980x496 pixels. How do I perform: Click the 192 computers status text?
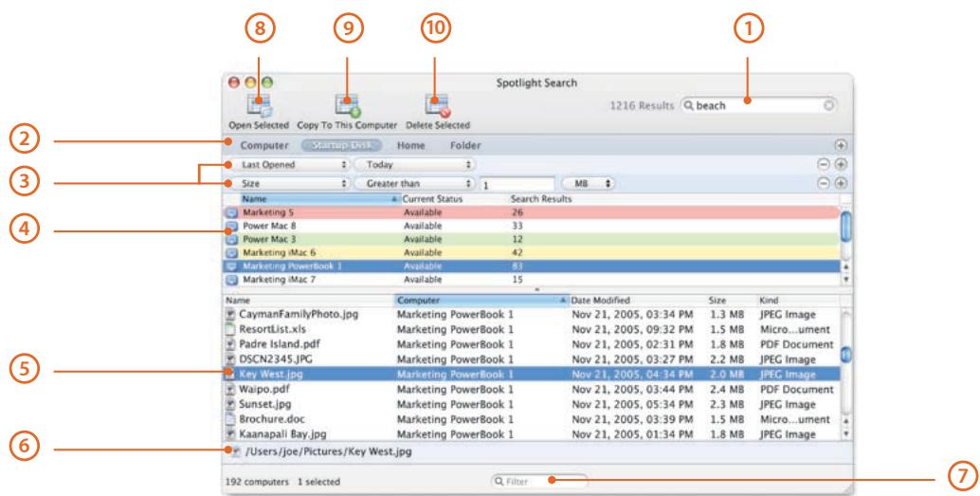(257, 482)
